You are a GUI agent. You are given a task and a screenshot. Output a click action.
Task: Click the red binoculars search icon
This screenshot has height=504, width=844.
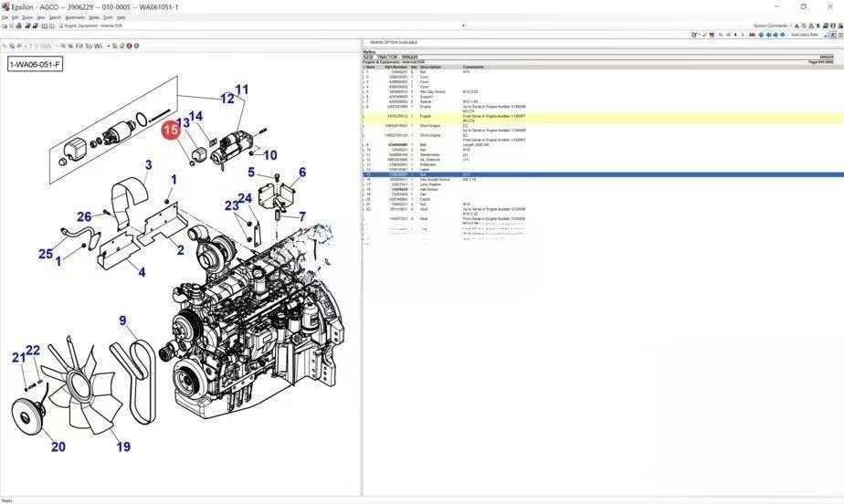coord(752,35)
